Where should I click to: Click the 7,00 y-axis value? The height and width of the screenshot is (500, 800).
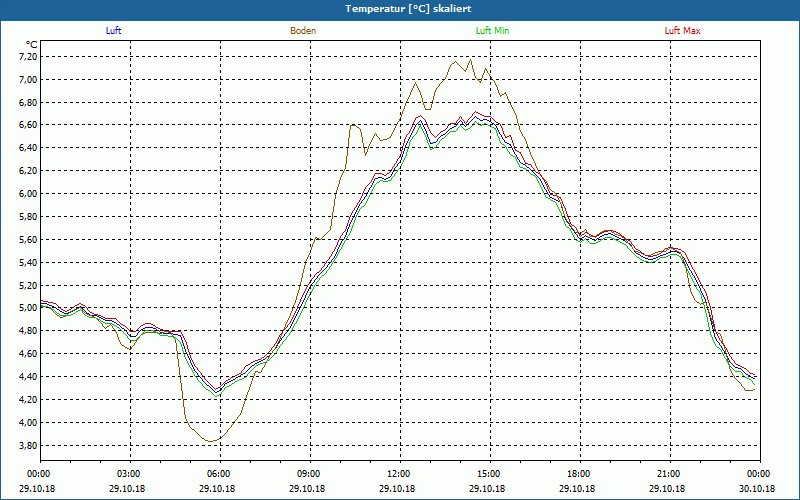coord(28,79)
